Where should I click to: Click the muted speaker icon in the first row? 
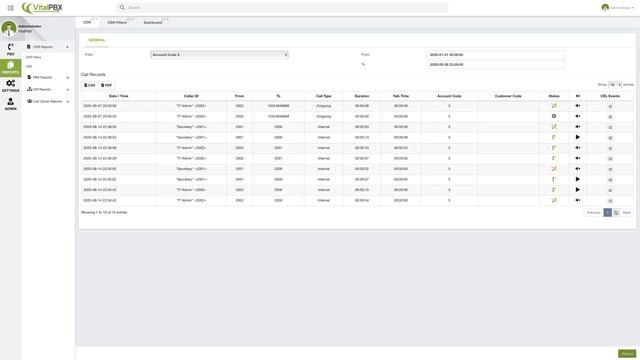578,106
